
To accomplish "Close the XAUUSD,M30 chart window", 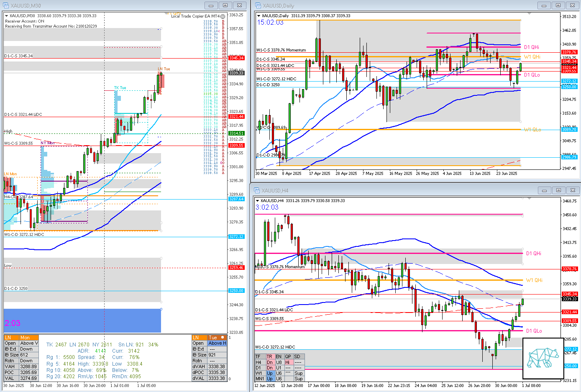I will click(239, 5).
